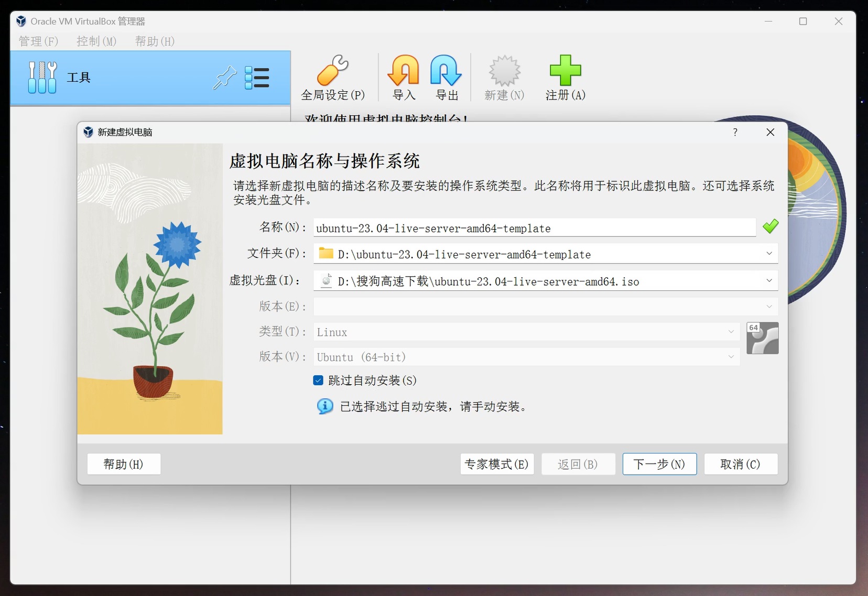Maximize the VirtualBox Manager window
Image resolution: width=868 pixels, height=596 pixels.
click(803, 21)
